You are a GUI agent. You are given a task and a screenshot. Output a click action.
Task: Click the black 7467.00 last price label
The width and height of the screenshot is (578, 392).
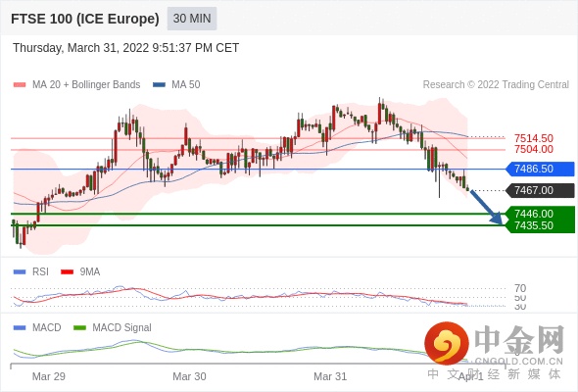point(540,190)
